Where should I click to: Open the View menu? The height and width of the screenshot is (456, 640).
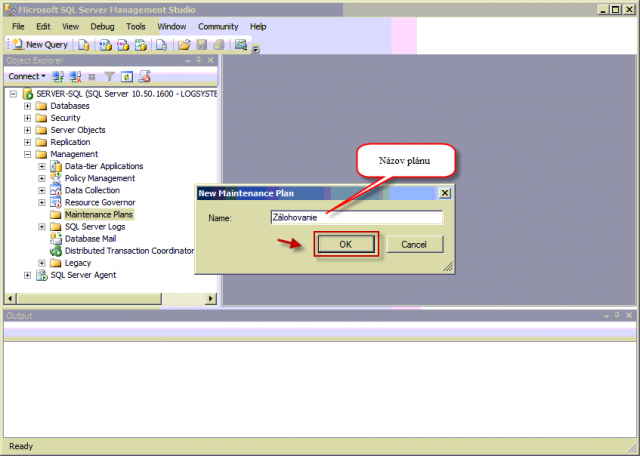coord(70,27)
